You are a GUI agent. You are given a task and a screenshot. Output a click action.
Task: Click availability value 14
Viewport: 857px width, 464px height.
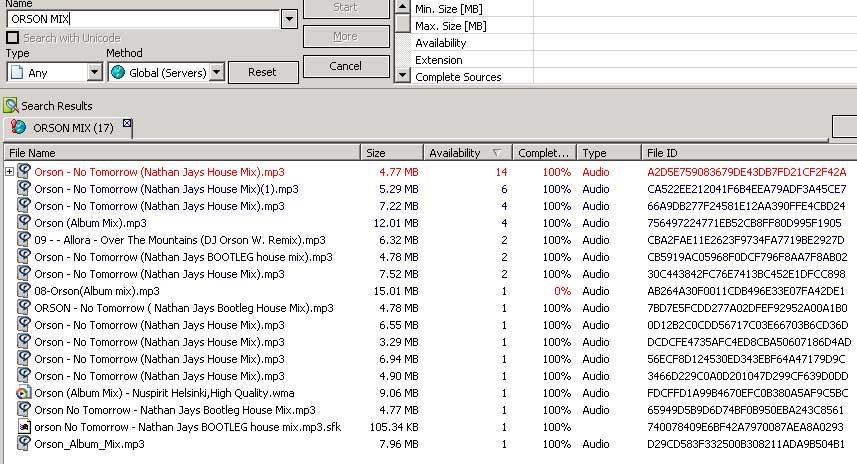501,172
